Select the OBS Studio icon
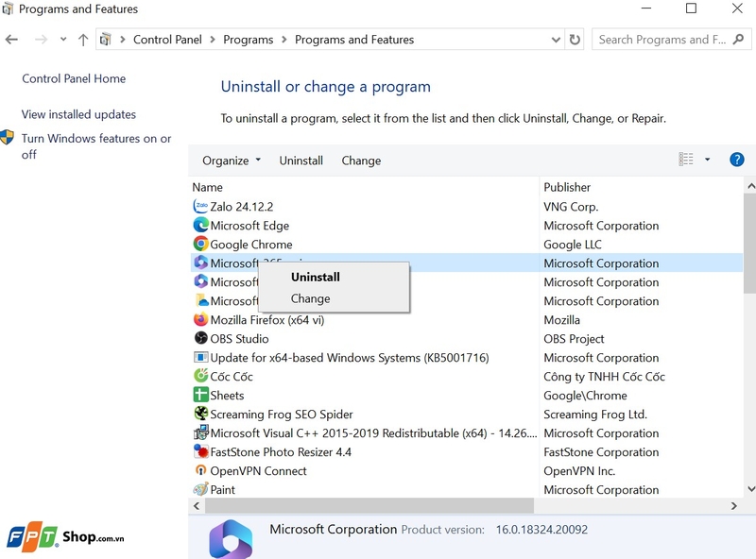Viewport: 756px width, 559px height. point(200,338)
